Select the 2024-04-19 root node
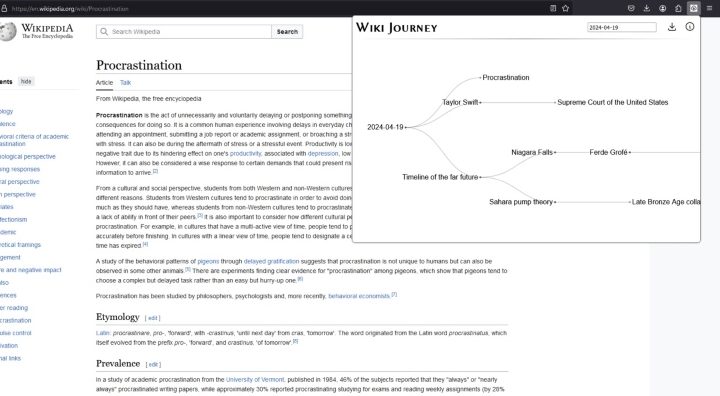 [x=385, y=127]
